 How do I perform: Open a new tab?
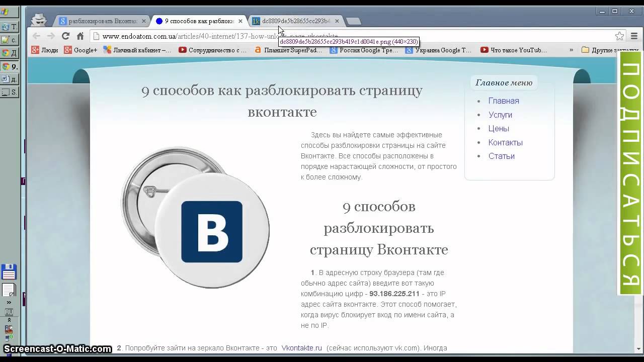pos(354,21)
